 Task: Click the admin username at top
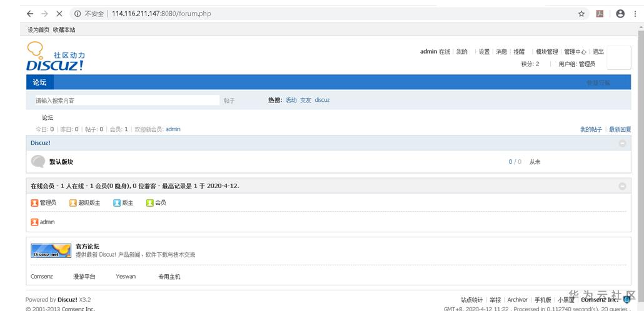(x=428, y=52)
